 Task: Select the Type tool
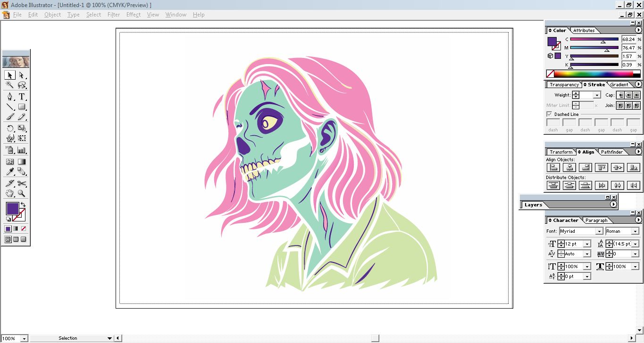[x=22, y=97]
